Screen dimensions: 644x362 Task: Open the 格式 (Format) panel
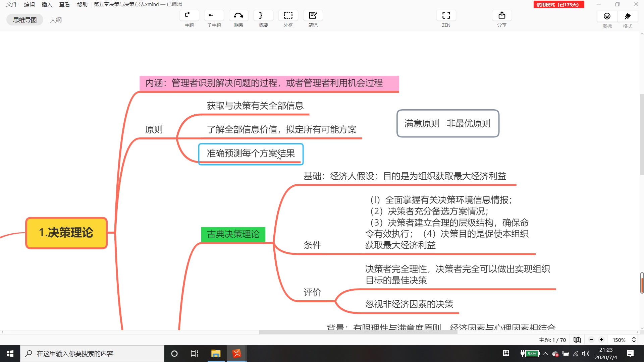click(x=628, y=16)
